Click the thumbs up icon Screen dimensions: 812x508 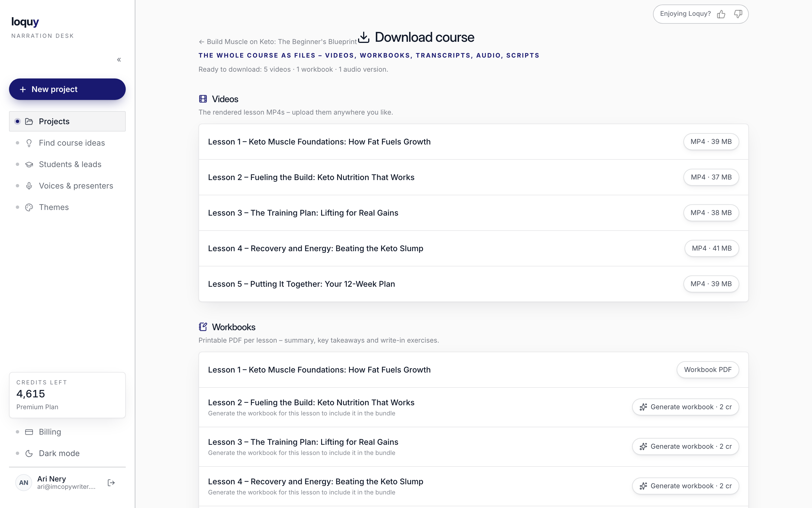pyautogui.click(x=721, y=14)
